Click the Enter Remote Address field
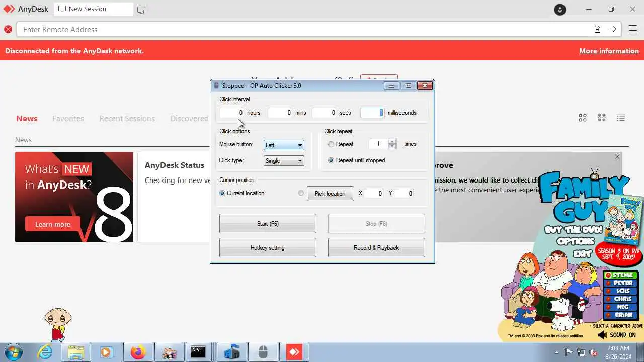 click(304, 29)
